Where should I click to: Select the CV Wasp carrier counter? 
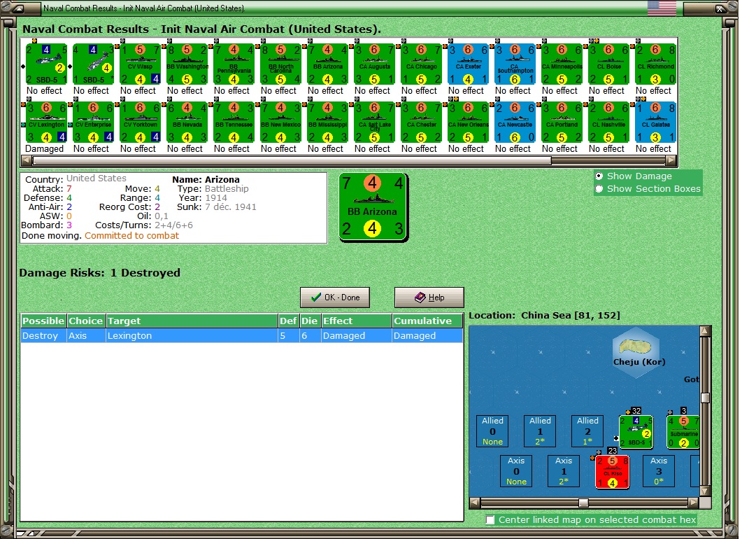tap(140, 64)
